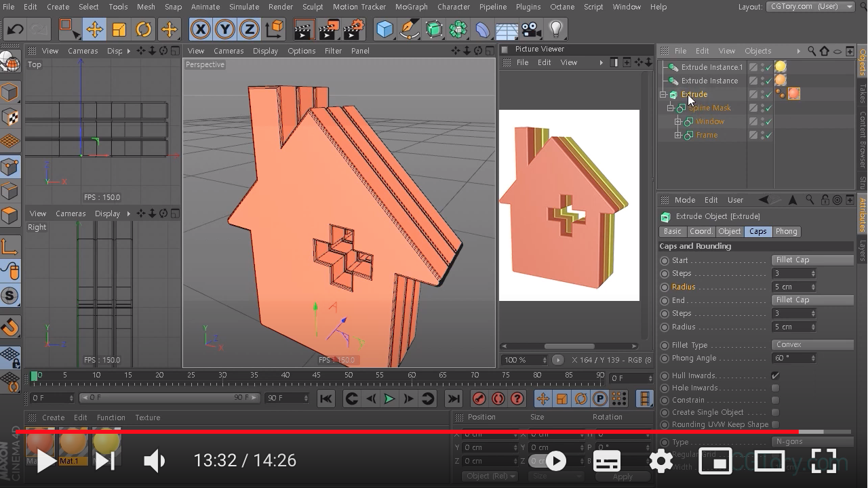The image size is (868, 488).
Task: Click the Start Radius 5 cm field
Action: click(x=793, y=287)
